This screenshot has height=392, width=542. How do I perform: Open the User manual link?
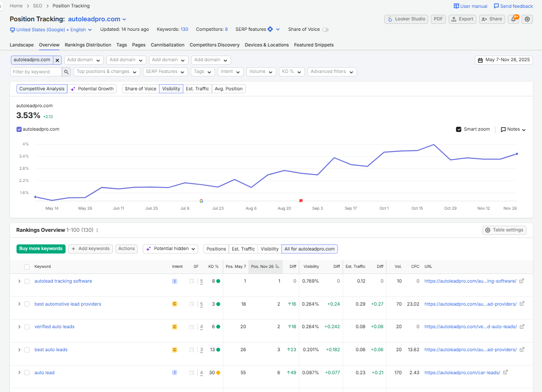pyautogui.click(x=470, y=6)
